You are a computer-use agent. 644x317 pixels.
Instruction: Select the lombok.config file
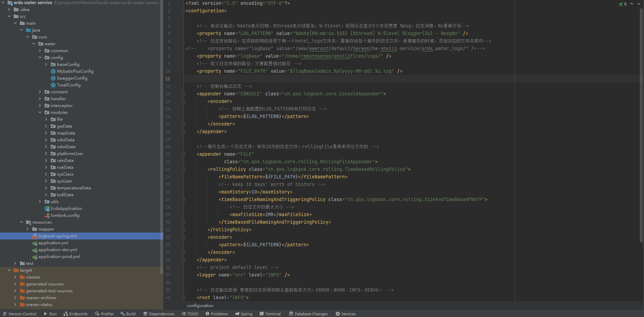click(65, 215)
